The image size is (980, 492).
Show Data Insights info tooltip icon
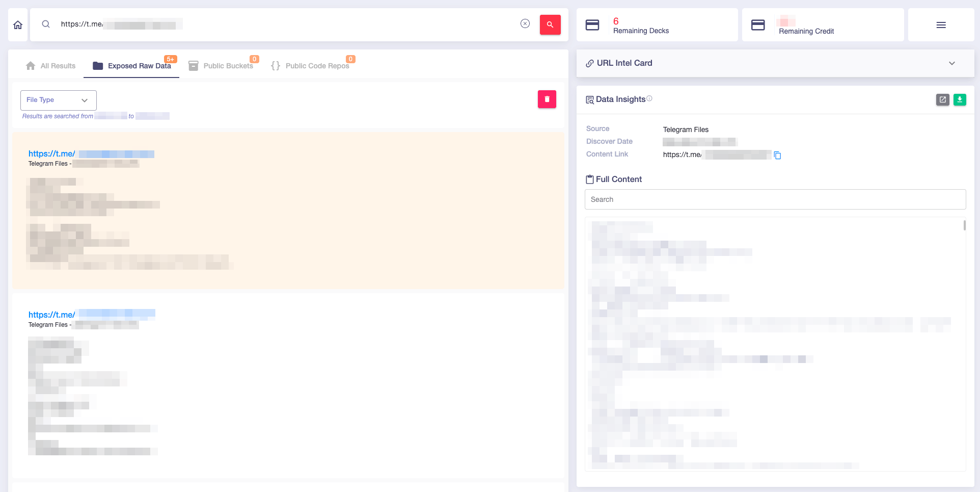pyautogui.click(x=649, y=98)
